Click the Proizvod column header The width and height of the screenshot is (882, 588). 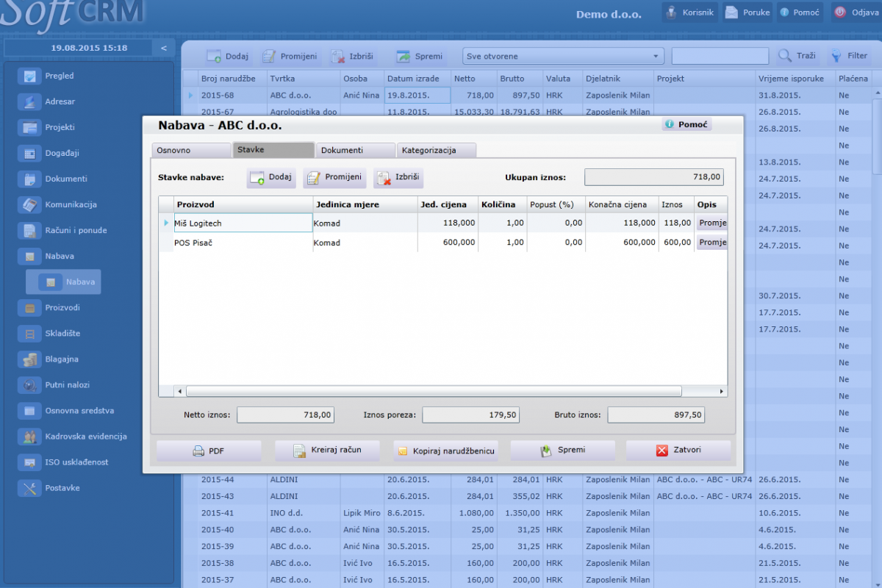pyautogui.click(x=243, y=204)
